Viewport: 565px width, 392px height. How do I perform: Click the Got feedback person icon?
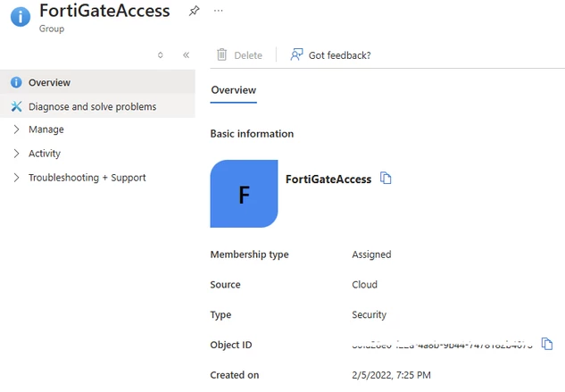coord(296,54)
